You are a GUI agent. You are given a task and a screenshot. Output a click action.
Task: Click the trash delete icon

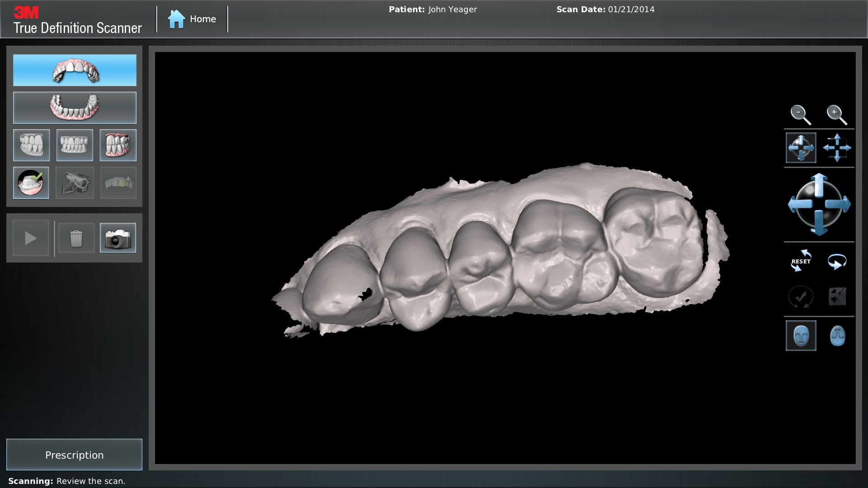pos(76,238)
